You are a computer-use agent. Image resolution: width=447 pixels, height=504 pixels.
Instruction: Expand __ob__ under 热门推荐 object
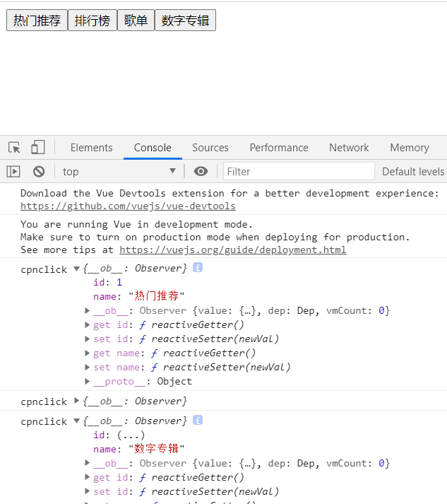click(x=87, y=310)
